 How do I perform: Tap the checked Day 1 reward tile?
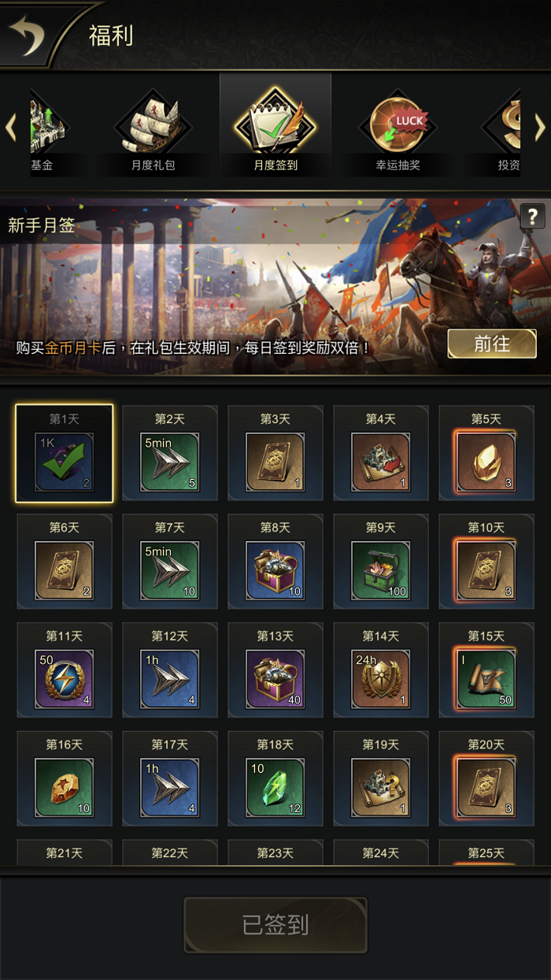[x=65, y=454]
